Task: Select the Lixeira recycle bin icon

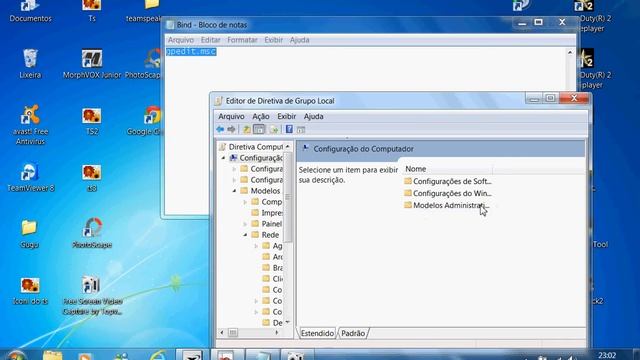Action: pos(30,64)
